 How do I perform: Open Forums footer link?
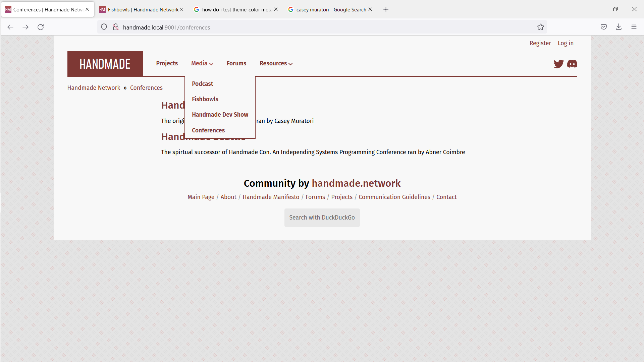[x=315, y=197]
